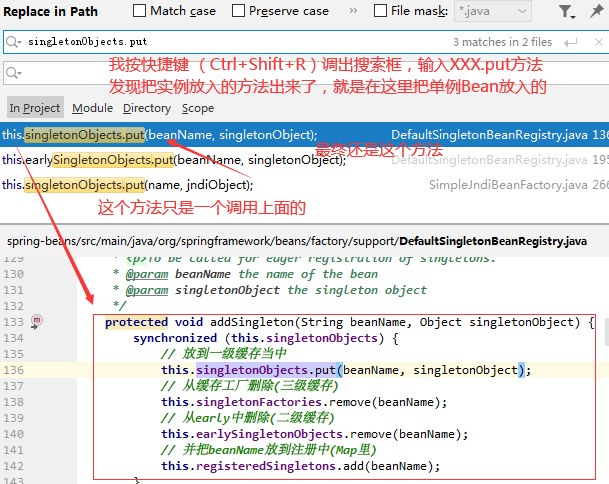Viewport: 609px width, 484px height.
Task: Click the preview pane vertical scrollbar marker
Action: point(607,332)
